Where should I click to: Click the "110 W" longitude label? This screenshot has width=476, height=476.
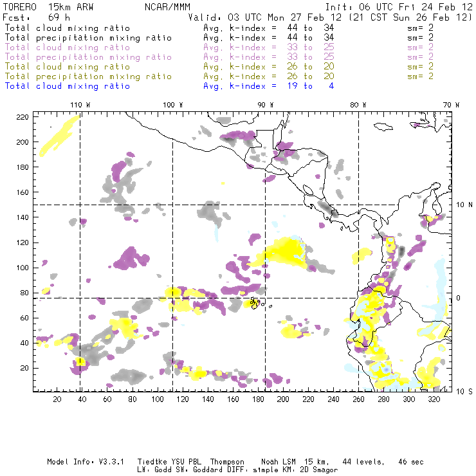(80, 105)
